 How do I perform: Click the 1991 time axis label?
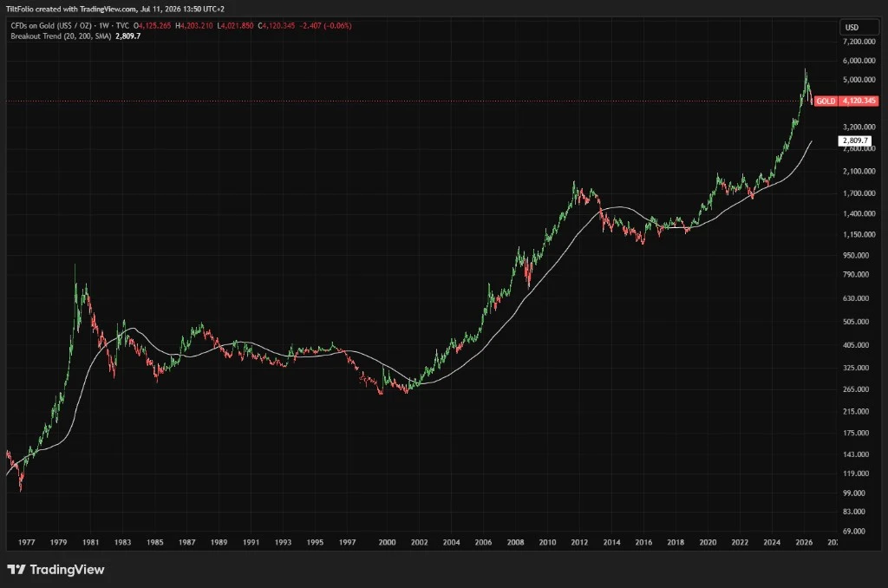251,542
